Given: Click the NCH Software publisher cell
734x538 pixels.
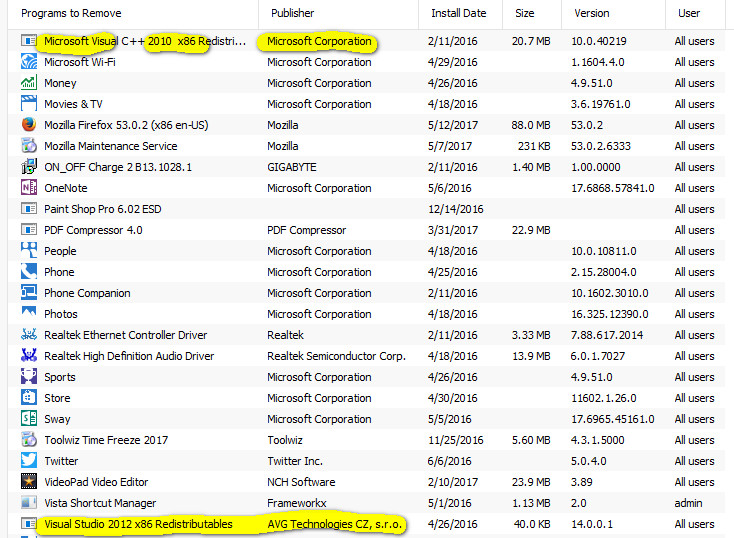Looking at the screenshot, I should 301,482.
